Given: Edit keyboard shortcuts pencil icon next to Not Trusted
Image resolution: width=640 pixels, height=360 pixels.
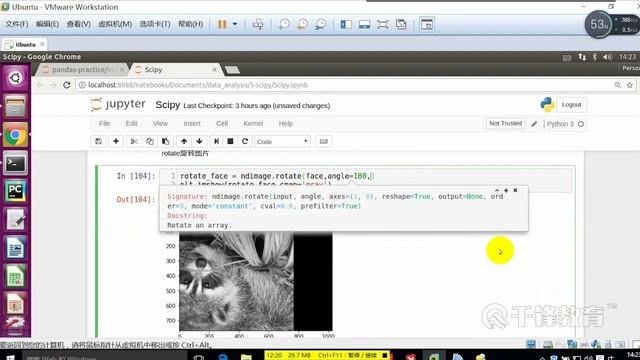Looking at the screenshot, I should click(534, 124).
